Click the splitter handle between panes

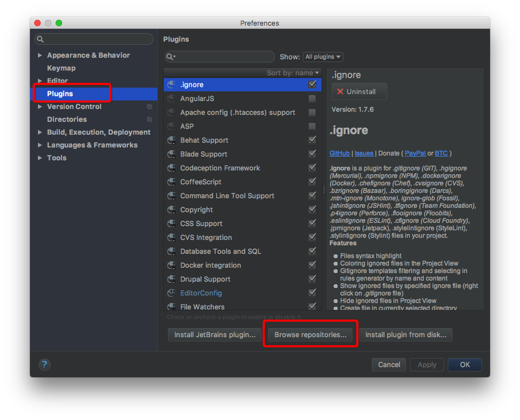tap(324, 189)
